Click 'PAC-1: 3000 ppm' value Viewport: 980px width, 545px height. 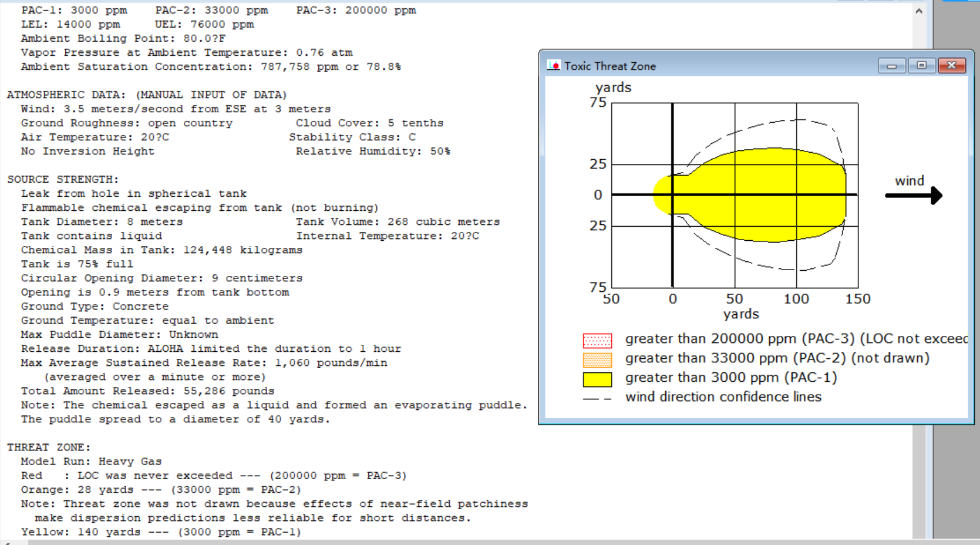click(x=74, y=11)
